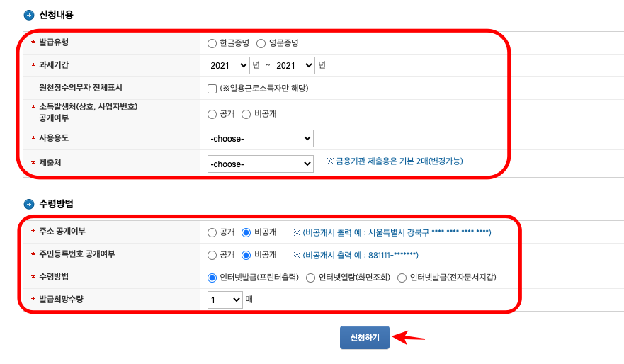This screenshot has height=364, width=624.
Task: Open the 제출처 choose dropdown
Action: click(x=261, y=164)
